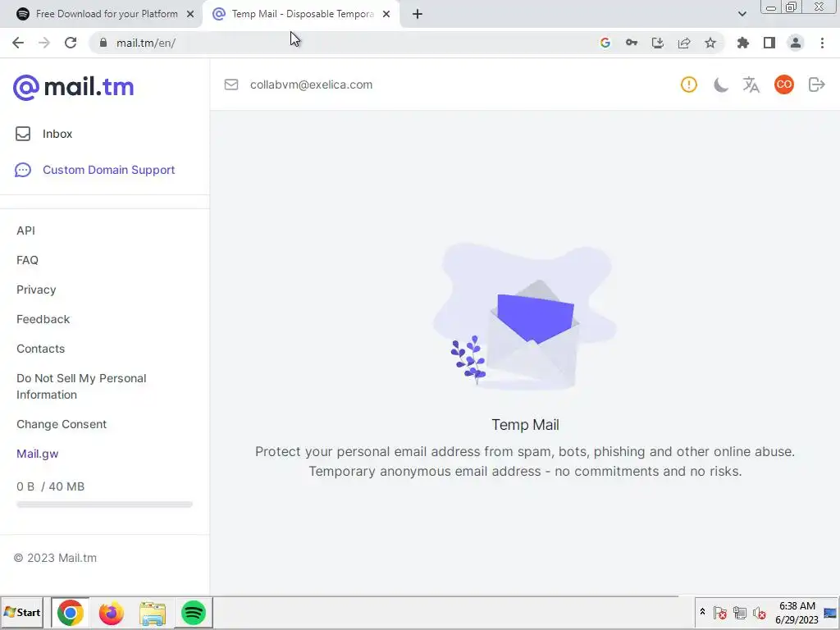Open Spotify from the taskbar
Screen dimensions: 840x630
194,612
